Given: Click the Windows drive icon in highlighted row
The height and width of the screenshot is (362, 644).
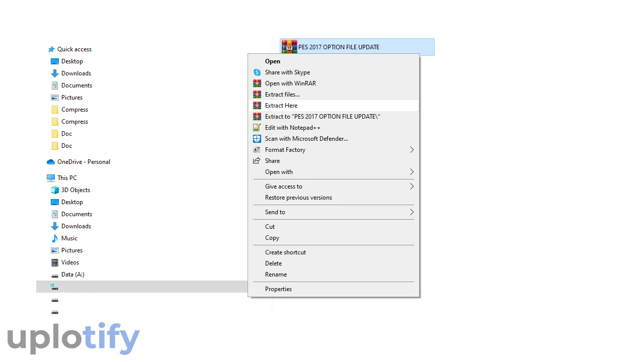Looking at the screenshot, I should coord(55,287).
